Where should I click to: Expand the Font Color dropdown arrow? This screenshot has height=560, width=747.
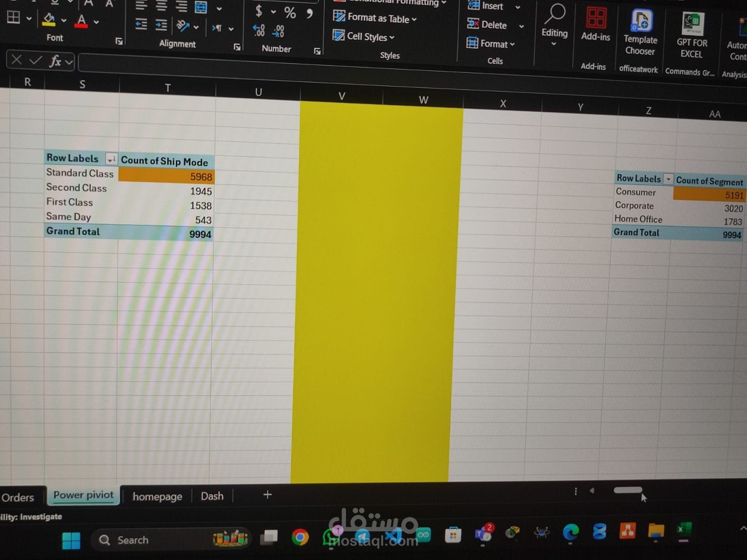(x=96, y=21)
